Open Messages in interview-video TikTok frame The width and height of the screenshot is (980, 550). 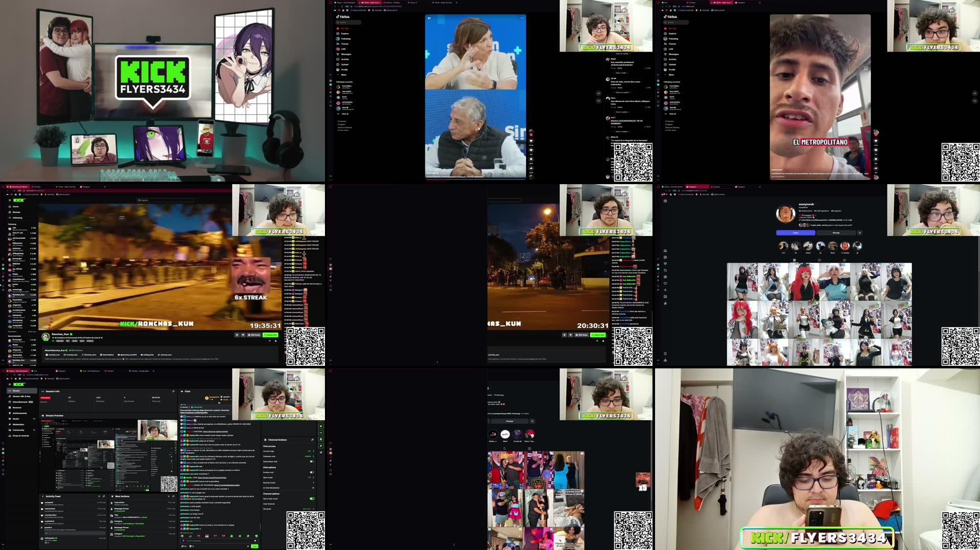[x=344, y=54]
